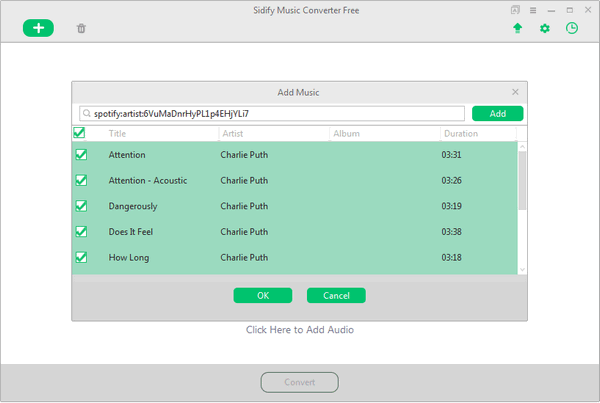Click the scrollbar up arrow
Screen dimensions: 600x403
(x=522, y=146)
